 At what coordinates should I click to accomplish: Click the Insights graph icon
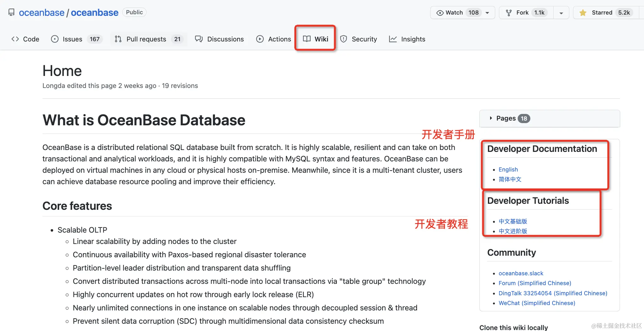coord(393,39)
